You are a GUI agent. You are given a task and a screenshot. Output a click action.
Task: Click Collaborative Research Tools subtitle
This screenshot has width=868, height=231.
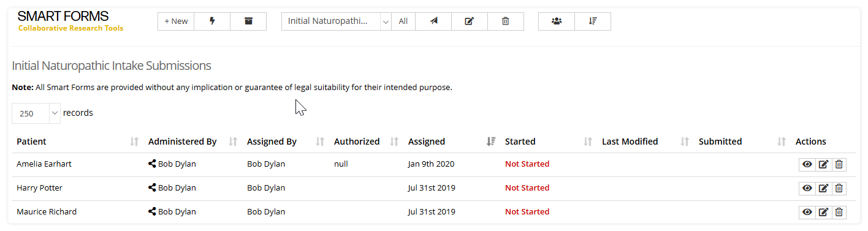(x=70, y=28)
